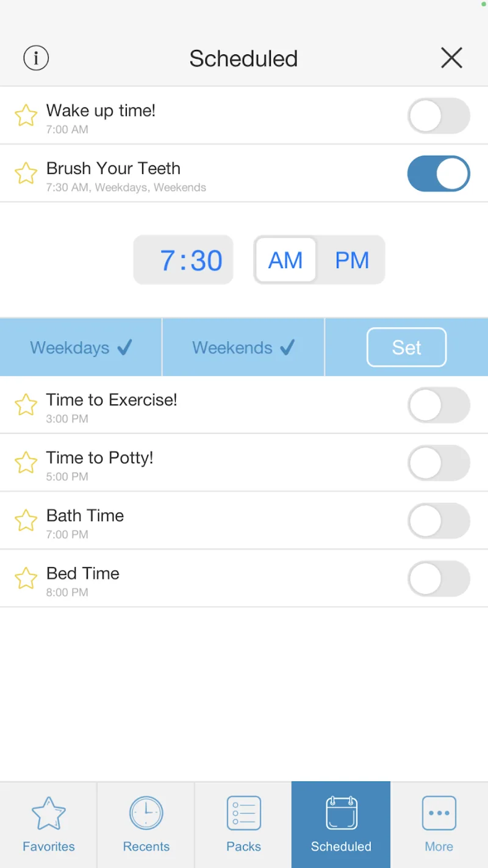Viewport: 488px width, 868px height.
Task: Turn off the Brush Your Teeth switch
Action: 439,173
